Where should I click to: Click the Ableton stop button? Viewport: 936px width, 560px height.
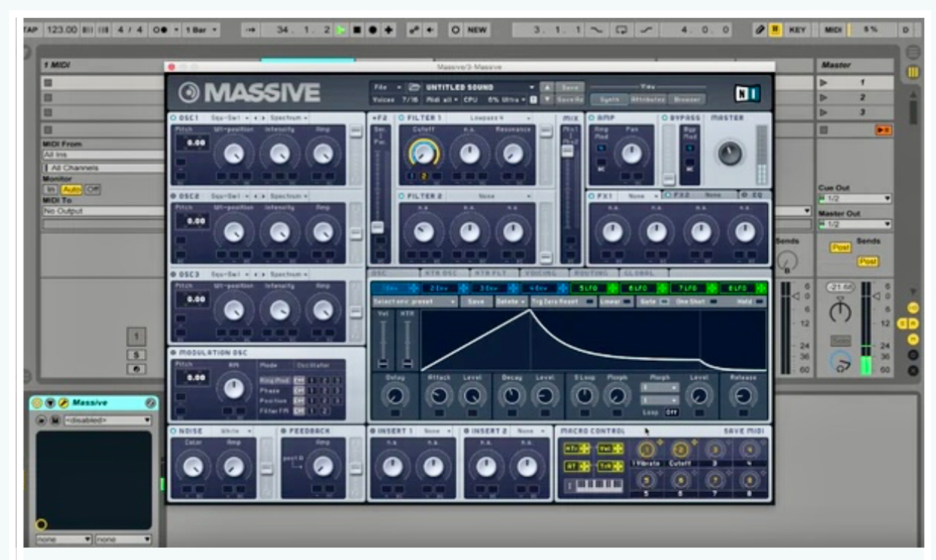pos(357,29)
